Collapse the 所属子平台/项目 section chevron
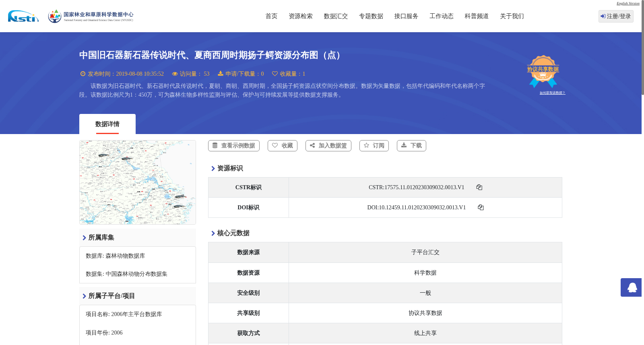Screen dimensions: 644x345 84,296
